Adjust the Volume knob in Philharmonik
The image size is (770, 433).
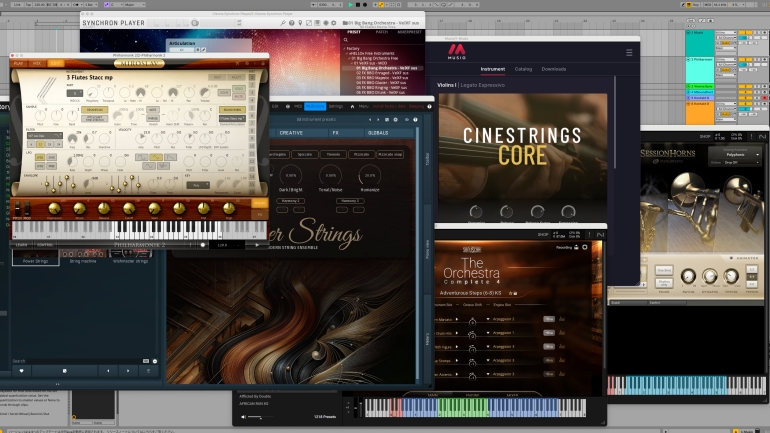[205, 93]
